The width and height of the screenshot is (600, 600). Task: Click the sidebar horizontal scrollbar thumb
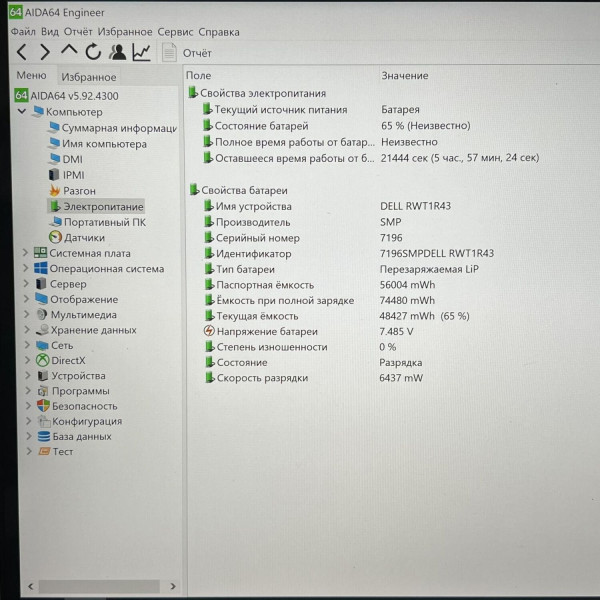pos(99,586)
